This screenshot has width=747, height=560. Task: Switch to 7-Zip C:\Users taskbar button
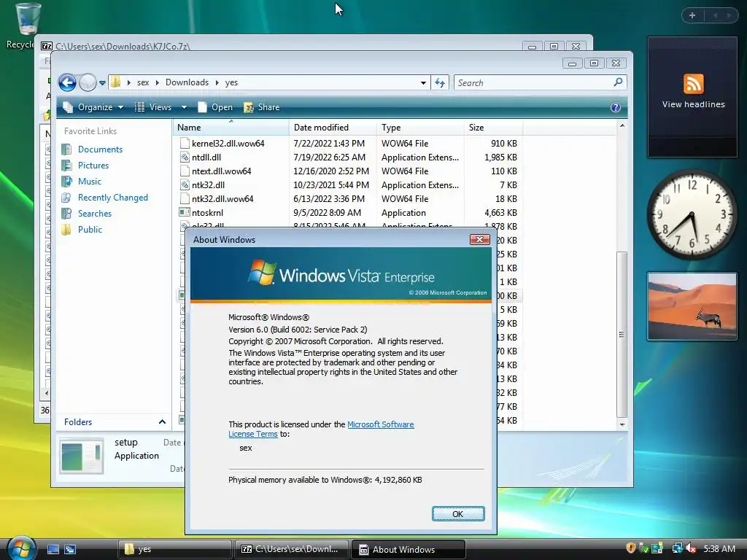click(x=291, y=549)
